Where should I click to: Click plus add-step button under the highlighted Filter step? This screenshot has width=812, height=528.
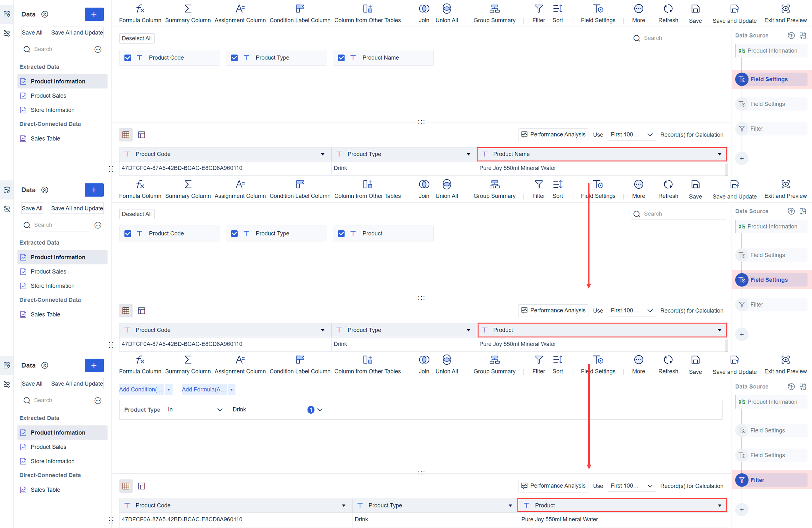click(742, 510)
